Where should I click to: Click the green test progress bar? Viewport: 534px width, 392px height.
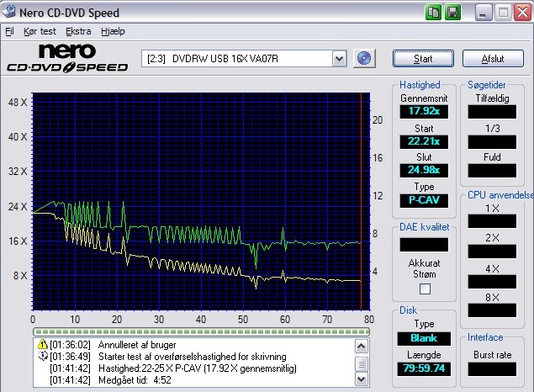(x=201, y=331)
